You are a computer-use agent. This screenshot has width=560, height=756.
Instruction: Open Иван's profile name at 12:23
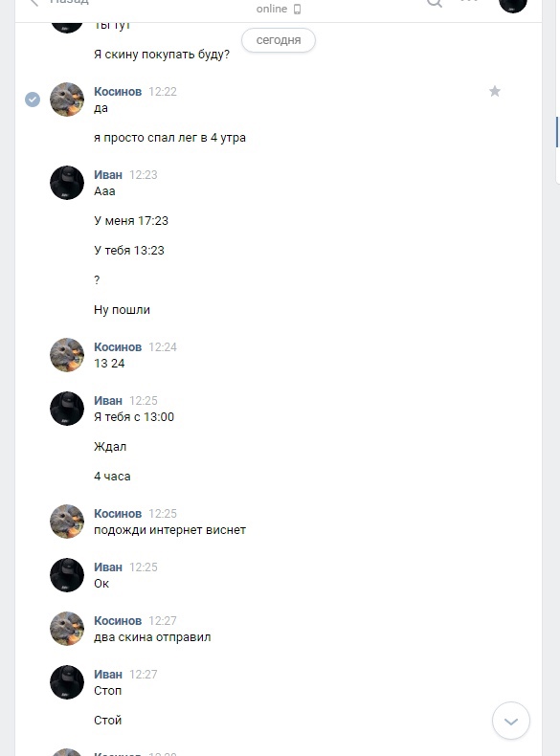coord(108,175)
